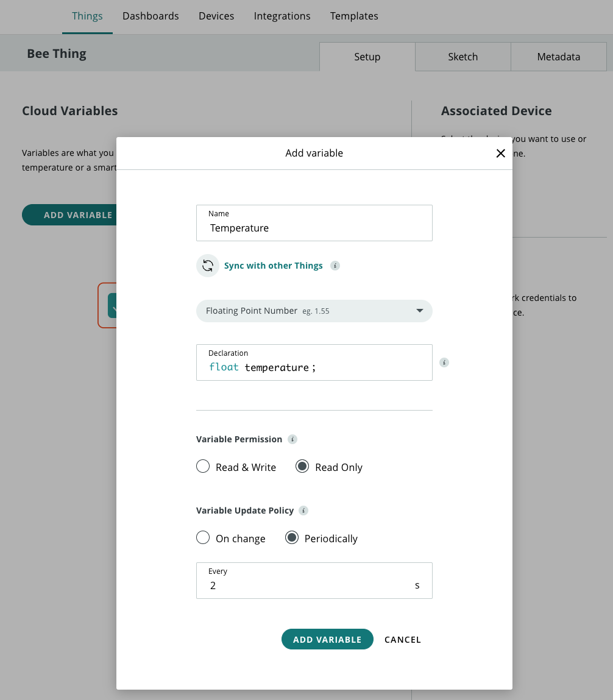Switch to the Dashboards tab
The height and width of the screenshot is (700, 613).
click(x=151, y=16)
